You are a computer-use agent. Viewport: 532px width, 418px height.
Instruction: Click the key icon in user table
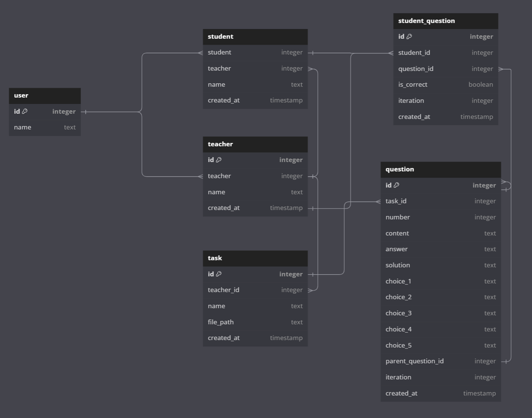tap(25, 111)
